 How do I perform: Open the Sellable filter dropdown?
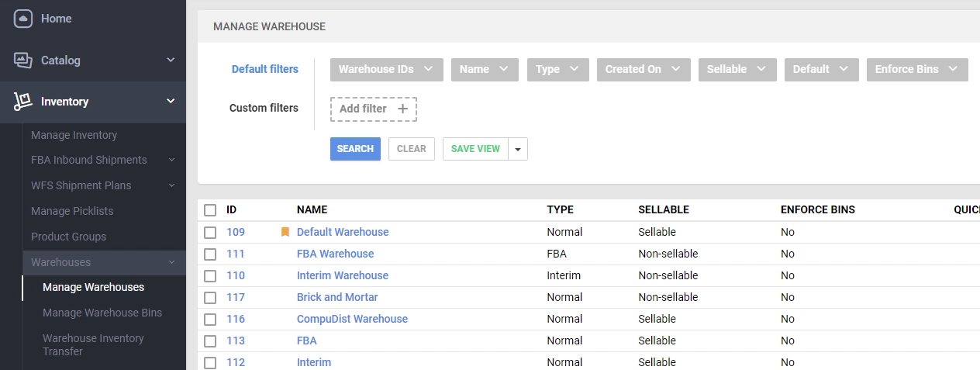[x=737, y=69]
